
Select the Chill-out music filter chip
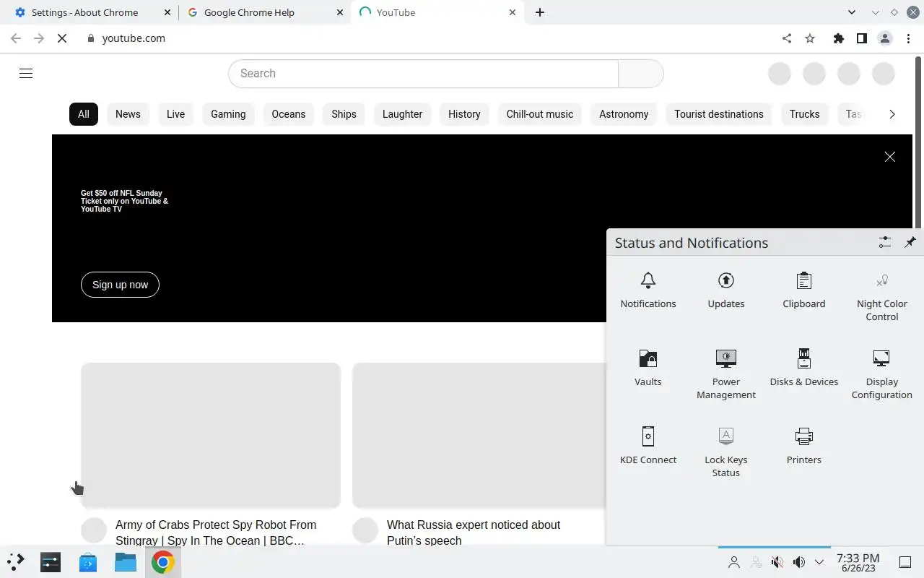[540, 114]
